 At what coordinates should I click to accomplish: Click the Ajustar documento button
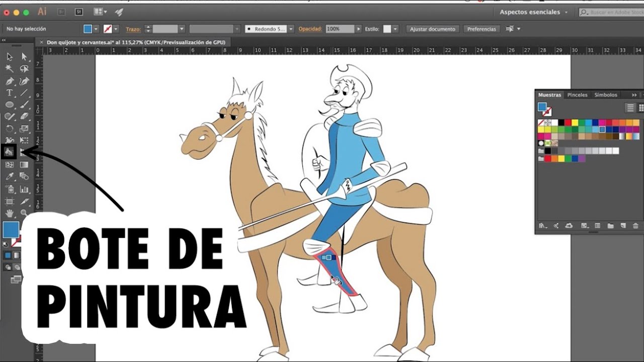point(433,29)
